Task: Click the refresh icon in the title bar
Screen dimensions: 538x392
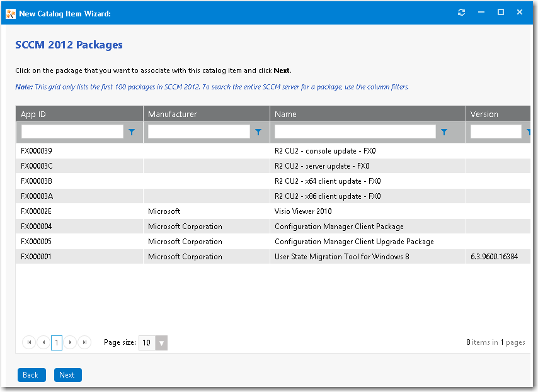Action: pos(461,12)
